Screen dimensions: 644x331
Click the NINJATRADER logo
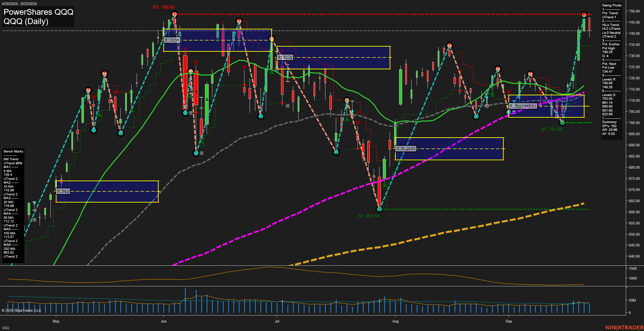click(x=624, y=328)
